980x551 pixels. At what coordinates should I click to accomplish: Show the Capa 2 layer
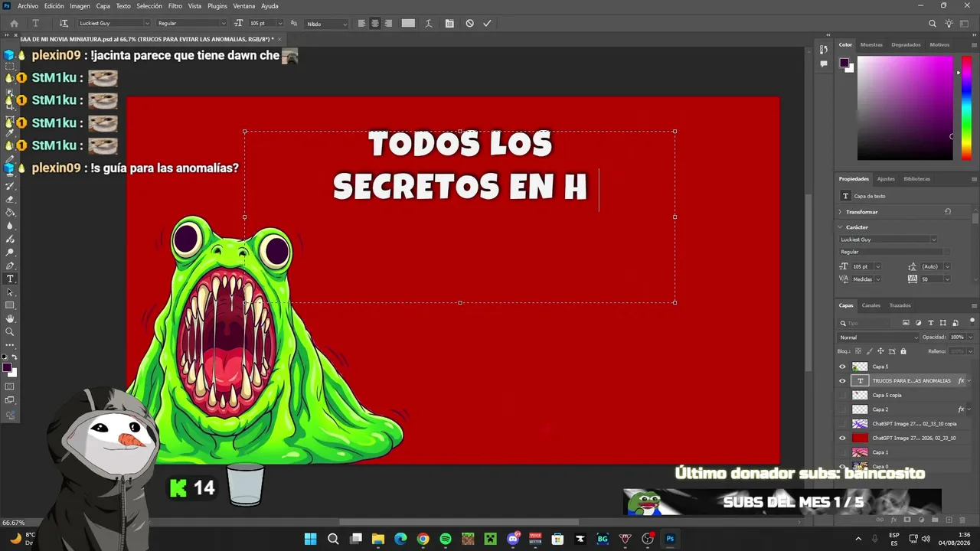click(x=843, y=409)
